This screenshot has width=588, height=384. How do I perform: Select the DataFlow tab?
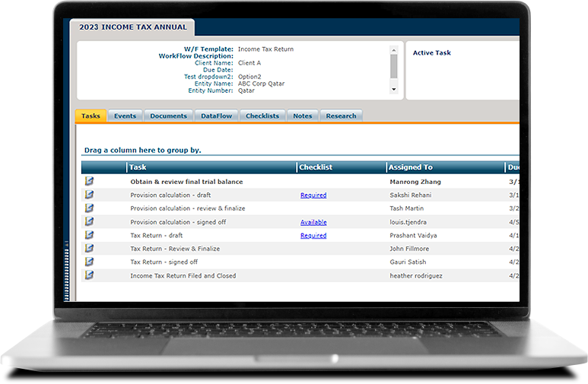tap(216, 116)
